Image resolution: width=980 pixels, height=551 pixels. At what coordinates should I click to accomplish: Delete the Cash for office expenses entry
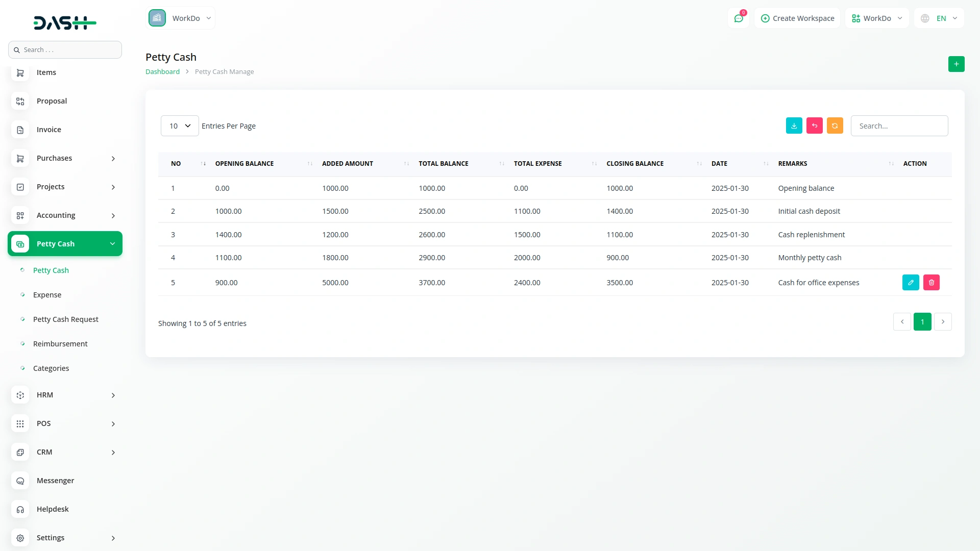931,283
